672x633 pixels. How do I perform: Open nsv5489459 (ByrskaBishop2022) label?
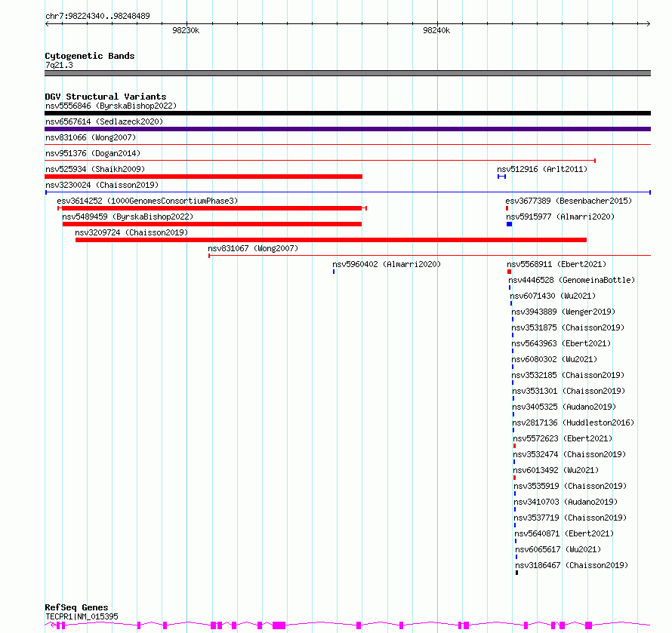click(128, 217)
